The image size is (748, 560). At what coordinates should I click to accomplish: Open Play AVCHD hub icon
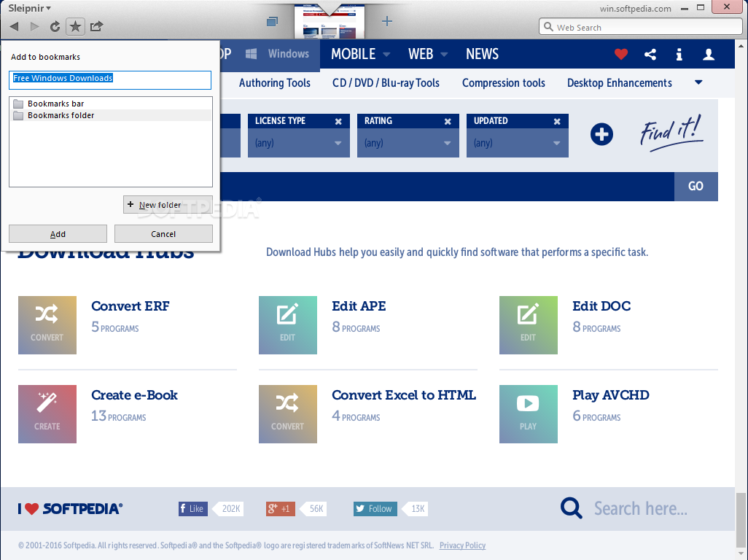[528, 414]
